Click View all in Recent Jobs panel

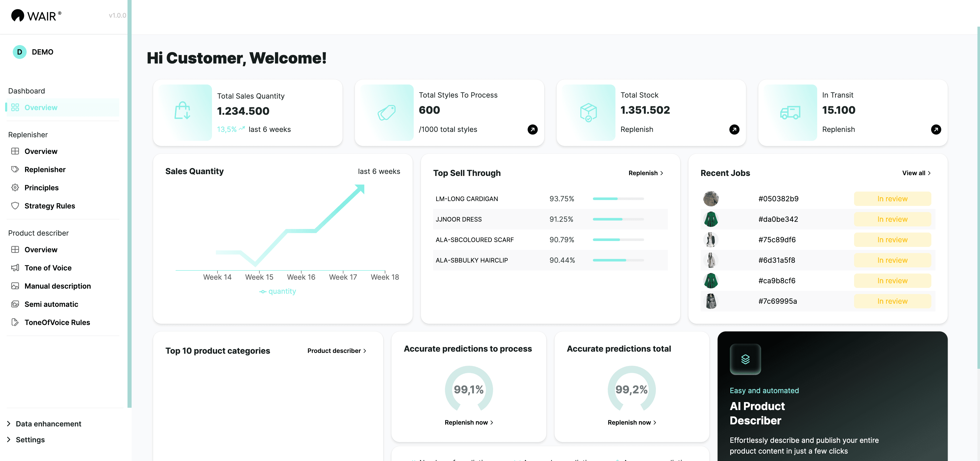click(917, 173)
